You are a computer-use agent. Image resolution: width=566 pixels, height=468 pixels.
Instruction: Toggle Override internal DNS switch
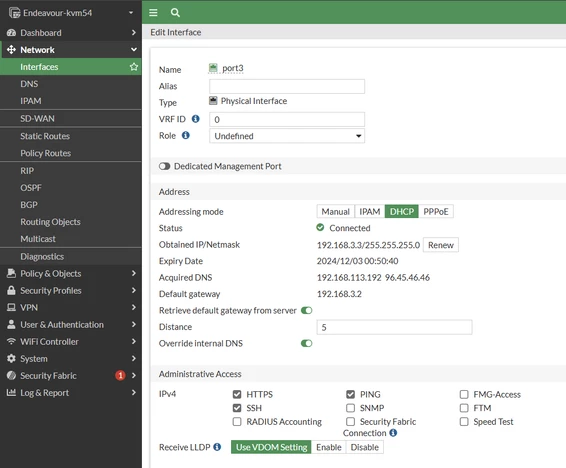[306, 343]
